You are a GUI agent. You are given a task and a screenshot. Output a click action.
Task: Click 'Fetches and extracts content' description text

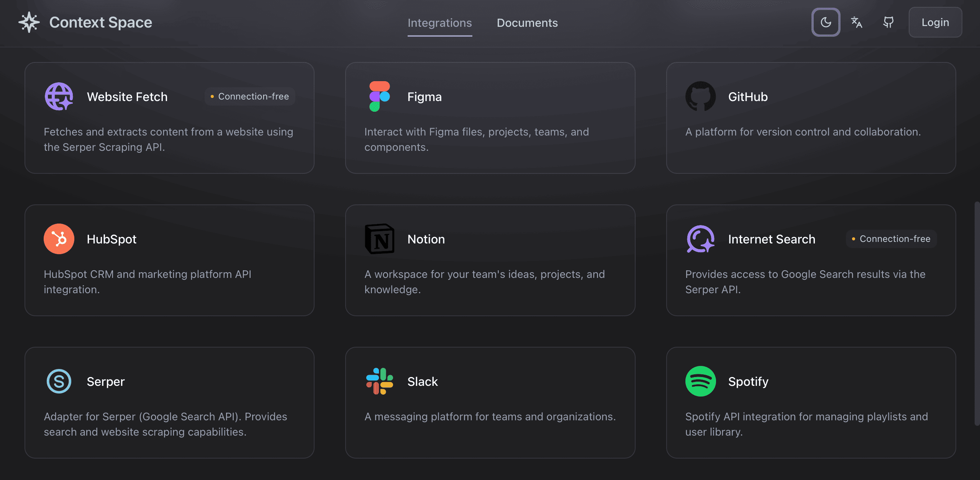(169, 139)
